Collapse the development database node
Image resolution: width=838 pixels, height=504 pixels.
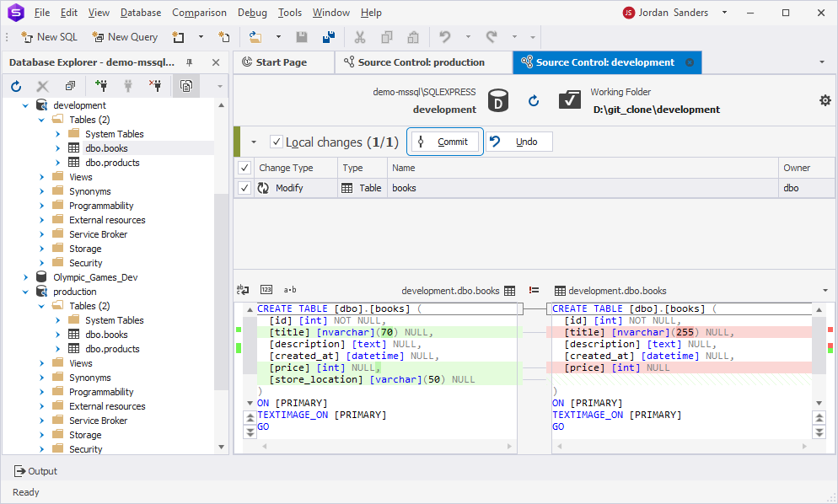point(25,105)
